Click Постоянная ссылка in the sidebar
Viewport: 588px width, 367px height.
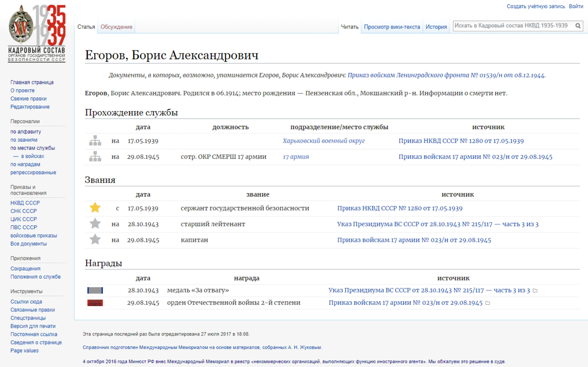point(34,334)
